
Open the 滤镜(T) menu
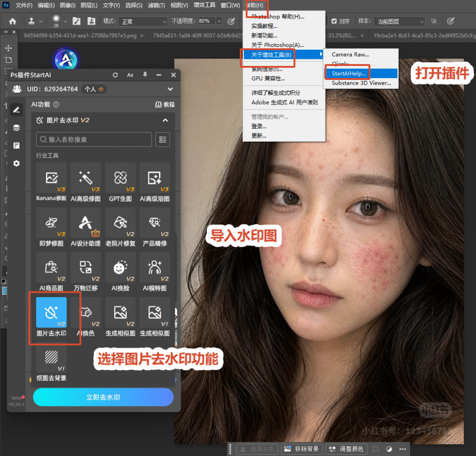point(156,6)
